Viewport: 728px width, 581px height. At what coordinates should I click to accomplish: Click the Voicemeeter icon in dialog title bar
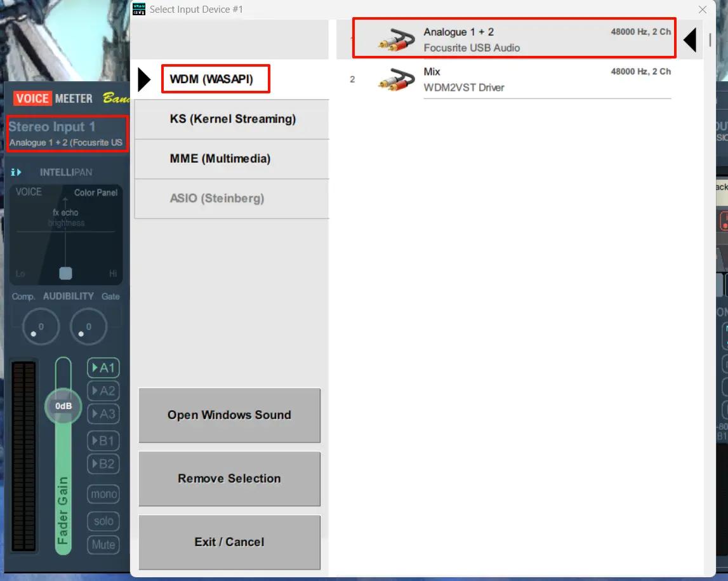139,9
